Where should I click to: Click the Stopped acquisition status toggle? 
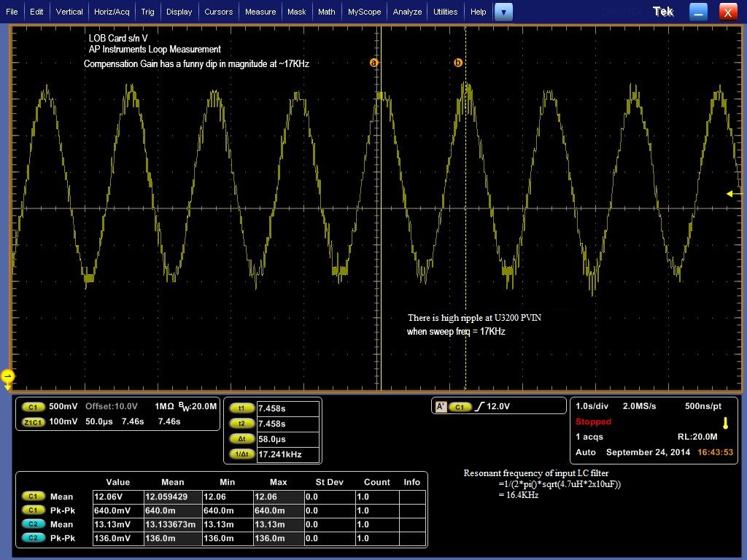[x=593, y=421]
